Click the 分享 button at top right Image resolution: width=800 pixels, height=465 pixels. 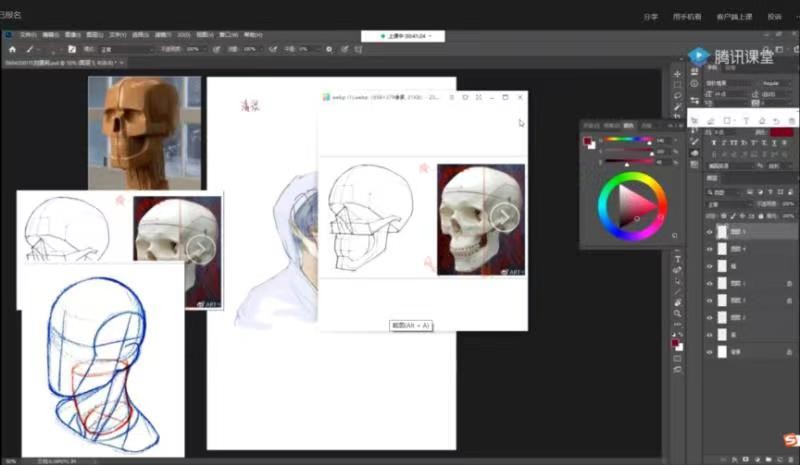tap(651, 16)
